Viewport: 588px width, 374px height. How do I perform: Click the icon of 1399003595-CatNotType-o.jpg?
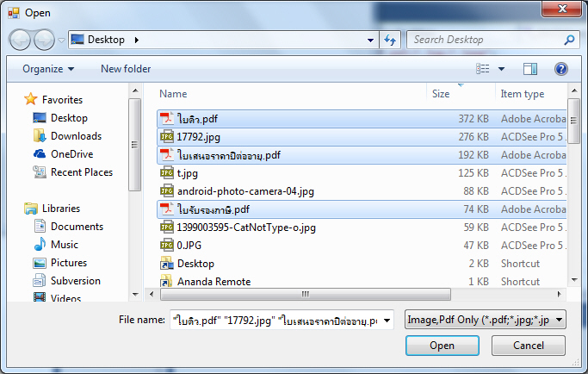point(167,228)
